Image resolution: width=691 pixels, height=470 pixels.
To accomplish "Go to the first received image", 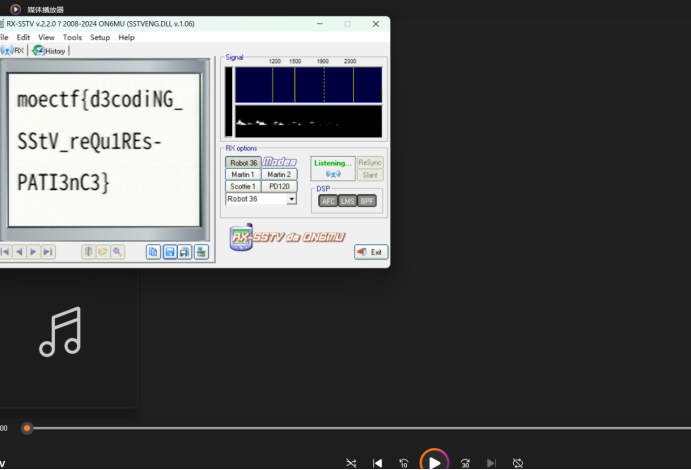I will coord(5,252).
